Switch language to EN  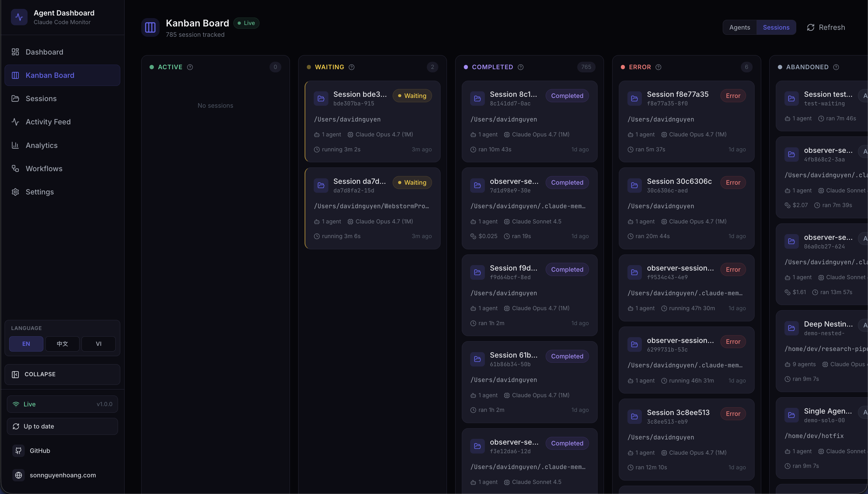coord(26,344)
